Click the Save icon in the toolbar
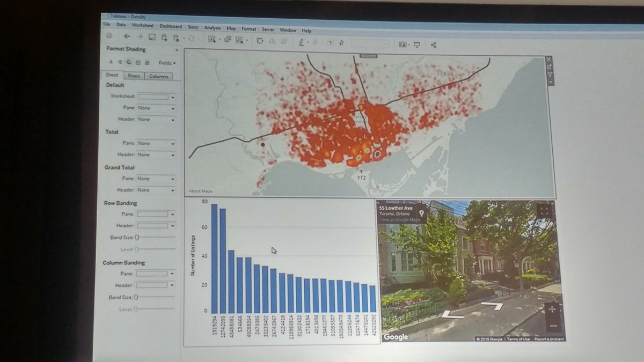Image resolution: width=644 pixels, height=362 pixels. click(152, 38)
